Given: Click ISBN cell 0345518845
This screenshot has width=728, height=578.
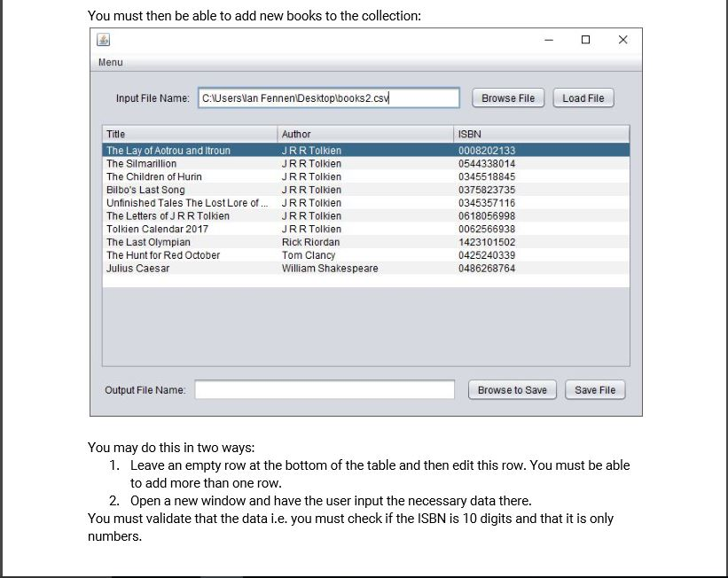Looking at the screenshot, I should (542, 176).
